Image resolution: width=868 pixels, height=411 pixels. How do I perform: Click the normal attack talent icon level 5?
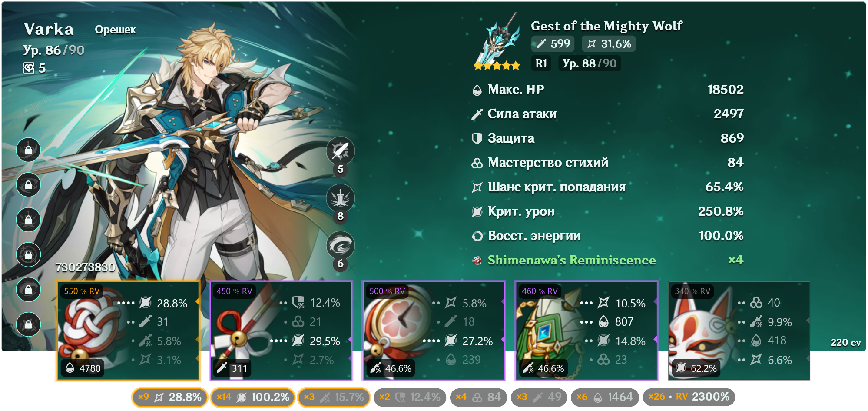coord(340,151)
